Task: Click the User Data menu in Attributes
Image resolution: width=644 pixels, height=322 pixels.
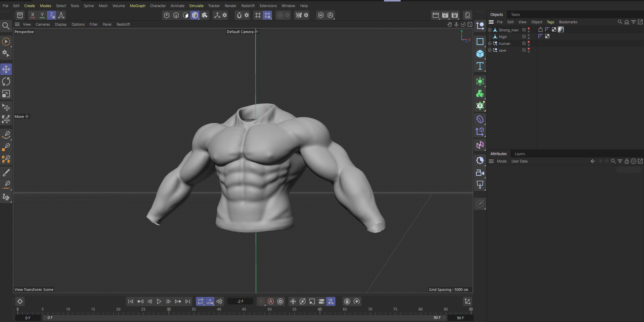Action: pyautogui.click(x=519, y=161)
